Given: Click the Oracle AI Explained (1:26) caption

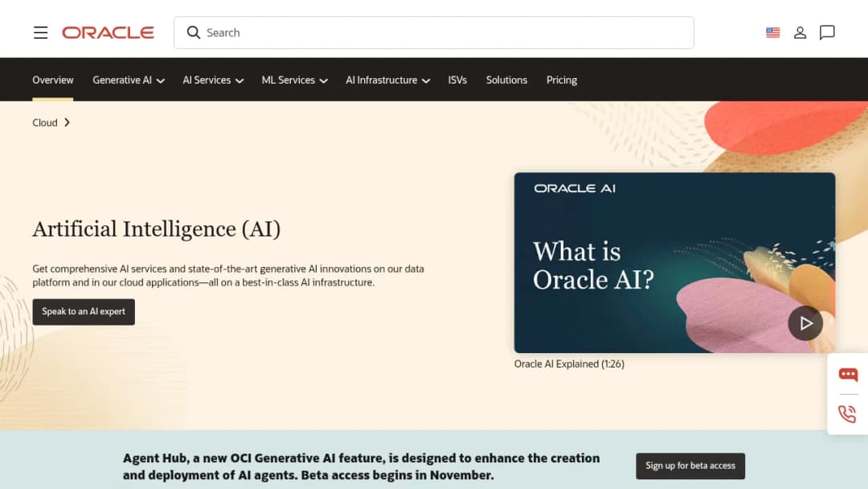Looking at the screenshot, I should click(x=569, y=364).
